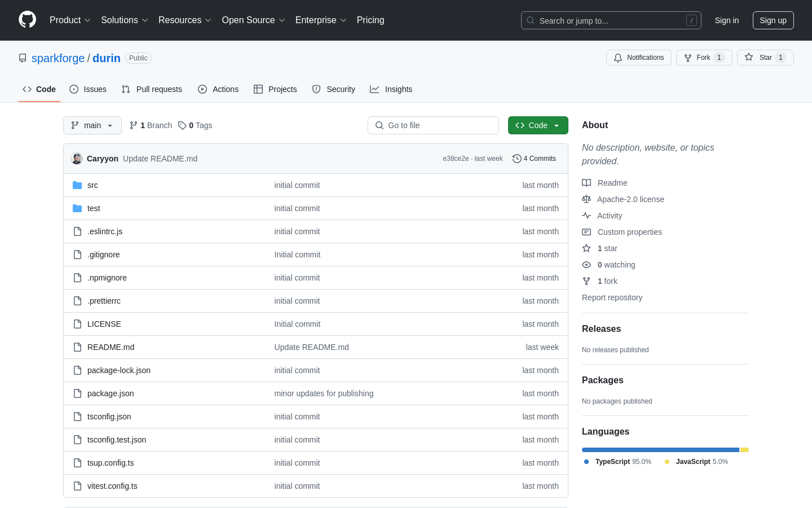Click the blue TypeScript language bar

click(x=660, y=450)
